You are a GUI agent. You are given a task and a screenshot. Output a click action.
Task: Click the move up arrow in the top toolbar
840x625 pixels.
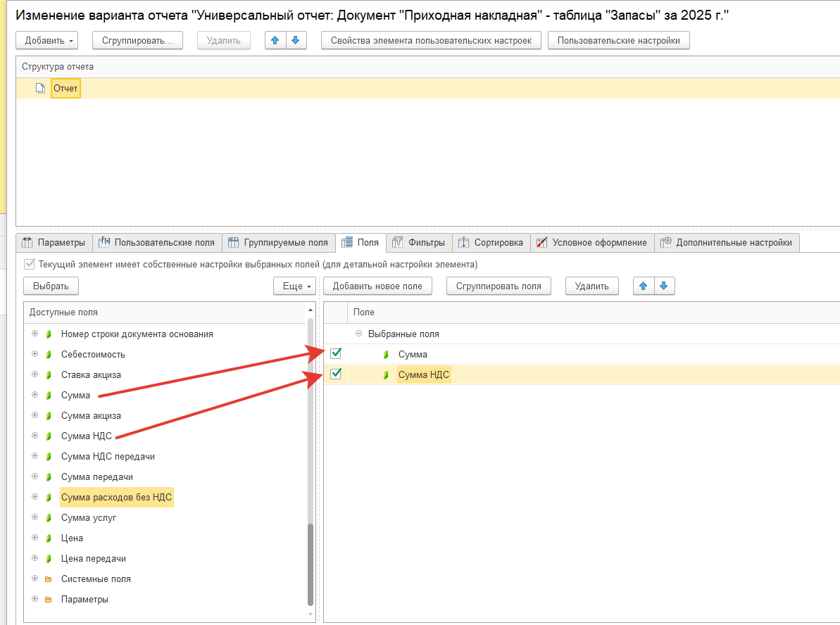coord(275,41)
